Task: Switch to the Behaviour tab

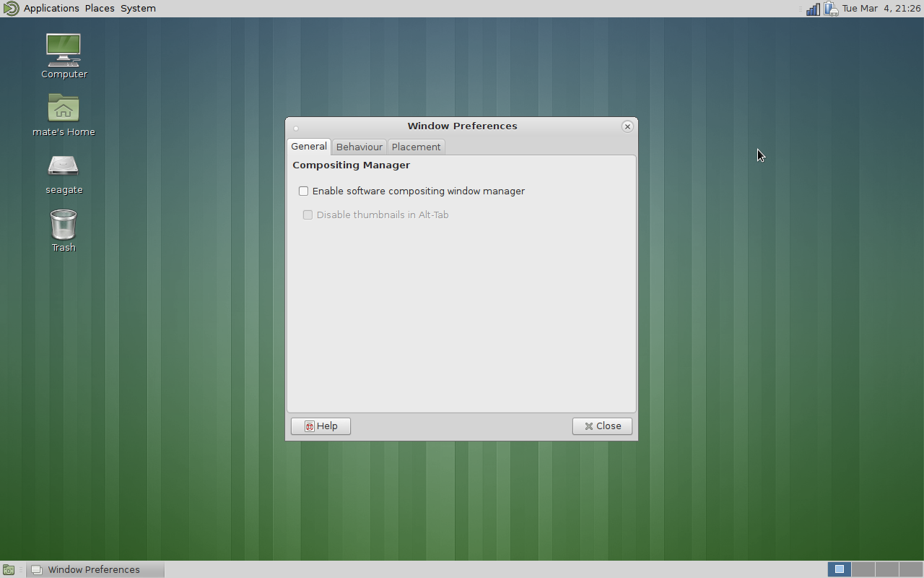Action: 359,147
